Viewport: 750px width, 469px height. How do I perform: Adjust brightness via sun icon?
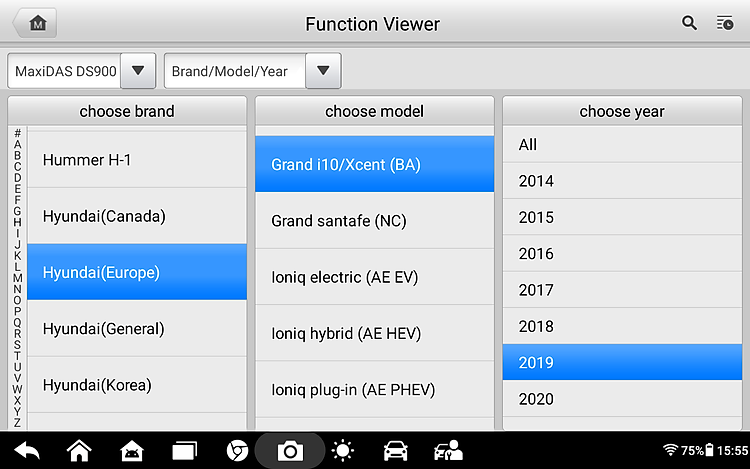tap(342, 451)
